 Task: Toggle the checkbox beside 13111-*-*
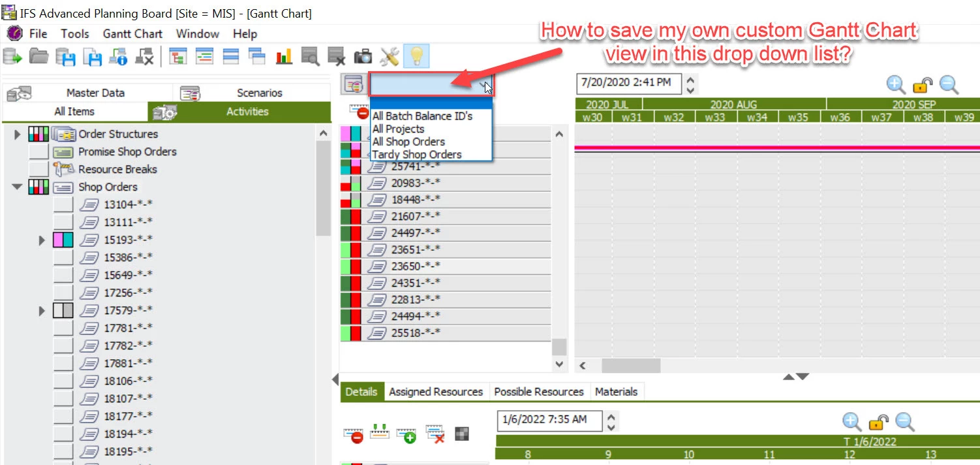click(x=63, y=222)
